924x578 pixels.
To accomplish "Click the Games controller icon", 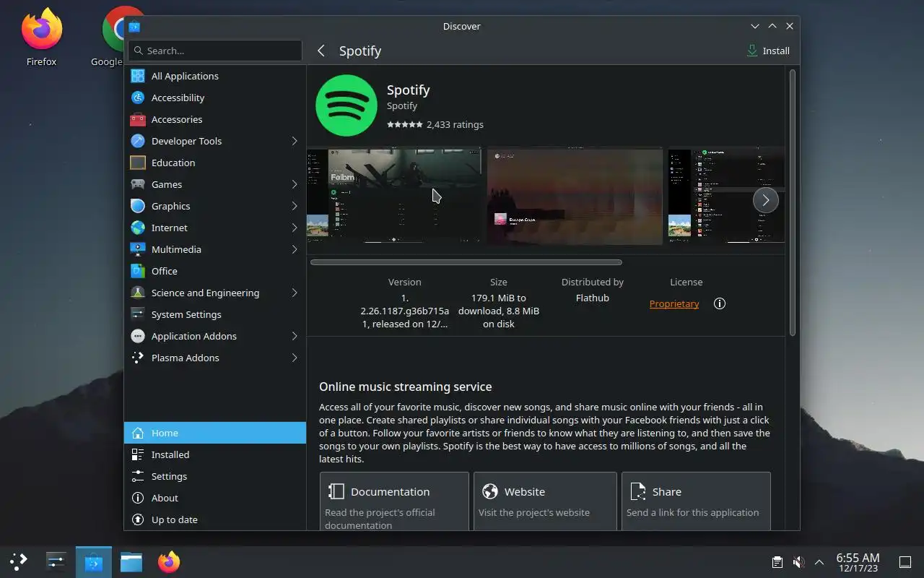I will [138, 184].
